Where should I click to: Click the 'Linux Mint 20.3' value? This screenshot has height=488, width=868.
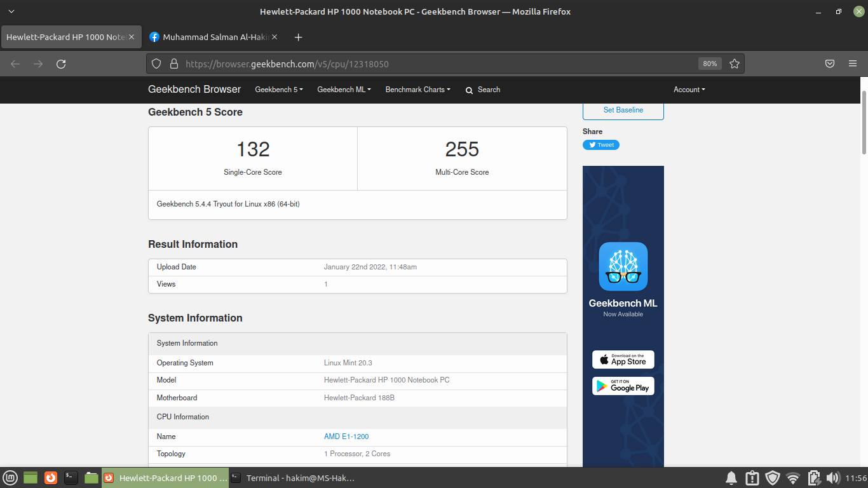tap(348, 363)
